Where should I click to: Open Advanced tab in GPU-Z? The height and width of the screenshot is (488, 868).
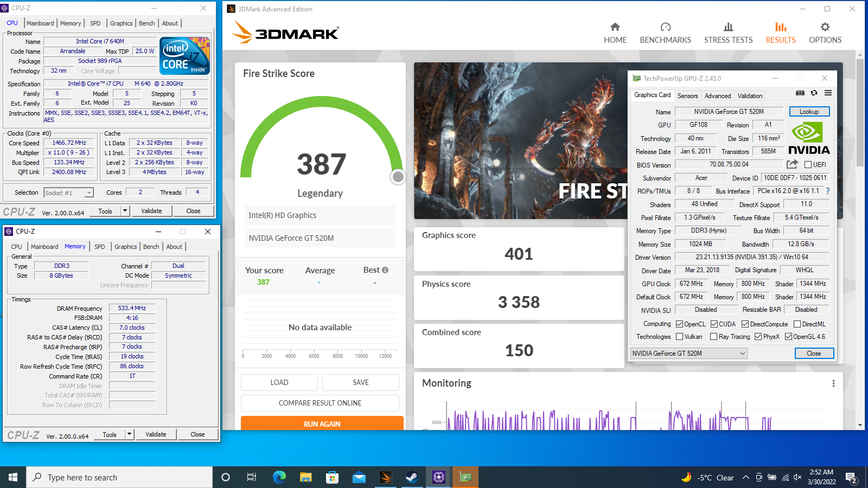(x=718, y=95)
